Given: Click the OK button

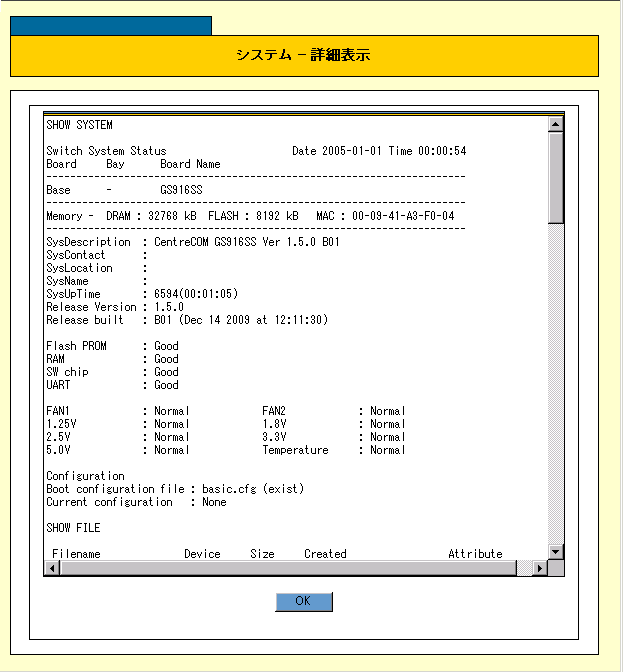Looking at the screenshot, I should (x=304, y=601).
